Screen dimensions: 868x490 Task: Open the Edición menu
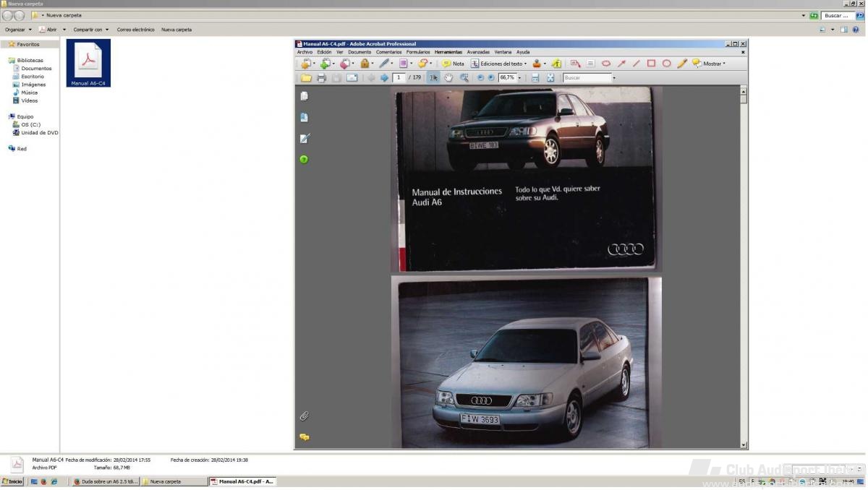pos(324,52)
